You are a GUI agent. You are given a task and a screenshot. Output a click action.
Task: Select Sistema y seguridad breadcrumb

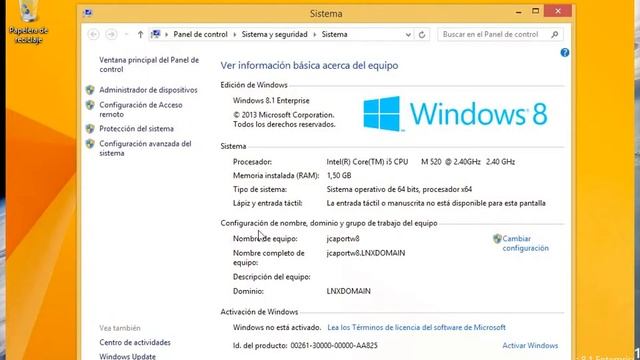pos(274,35)
